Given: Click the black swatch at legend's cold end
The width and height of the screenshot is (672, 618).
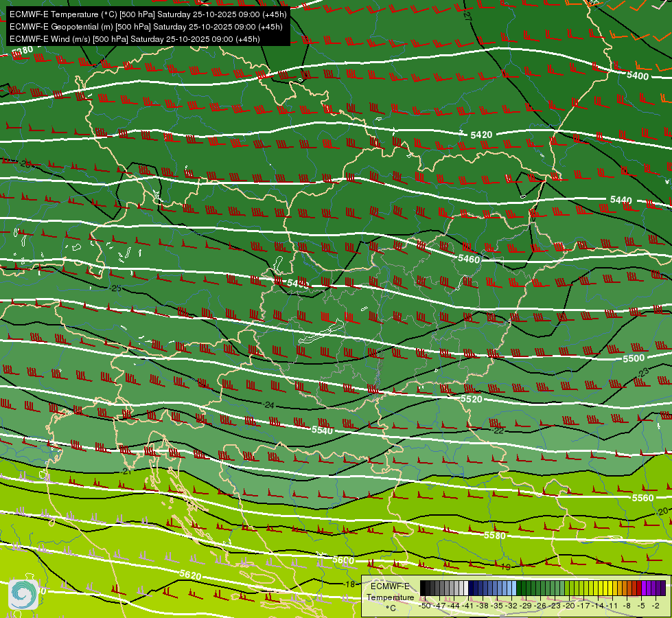Looking at the screenshot, I should [x=423, y=588].
